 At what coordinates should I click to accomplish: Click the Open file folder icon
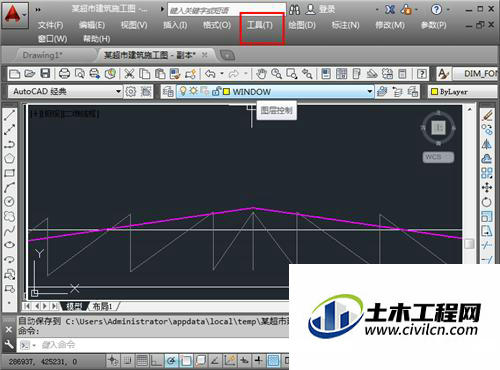[29, 74]
